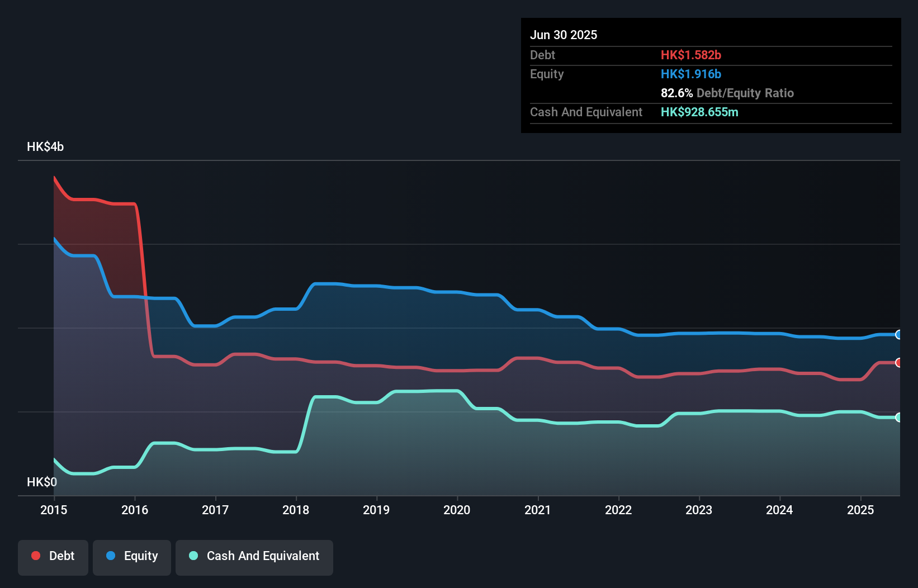Image resolution: width=918 pixels, height=588 pixels.
Task: Click the Equity line endpoint marker
Action: click(x=898, y=335)
